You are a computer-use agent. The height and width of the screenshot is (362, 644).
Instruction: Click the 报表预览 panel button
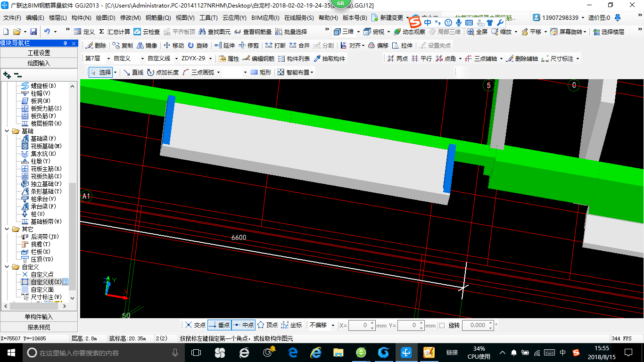click(x=39, y=327)
